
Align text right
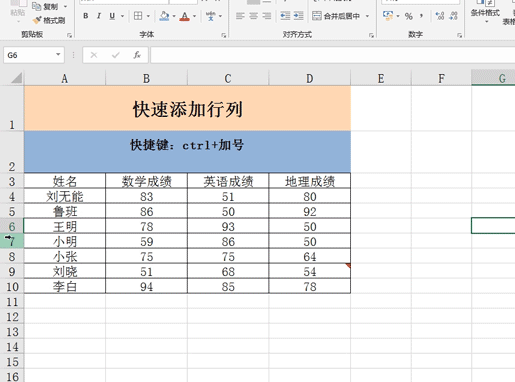266,16
